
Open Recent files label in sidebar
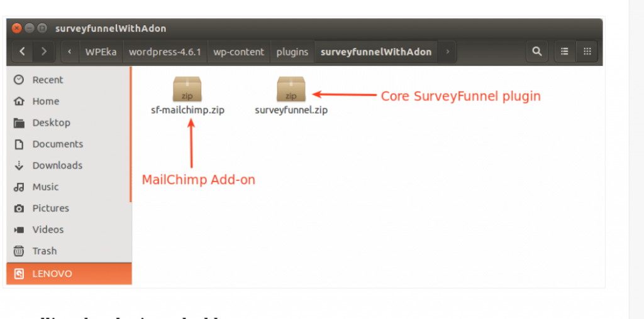[x=48, y=80]
